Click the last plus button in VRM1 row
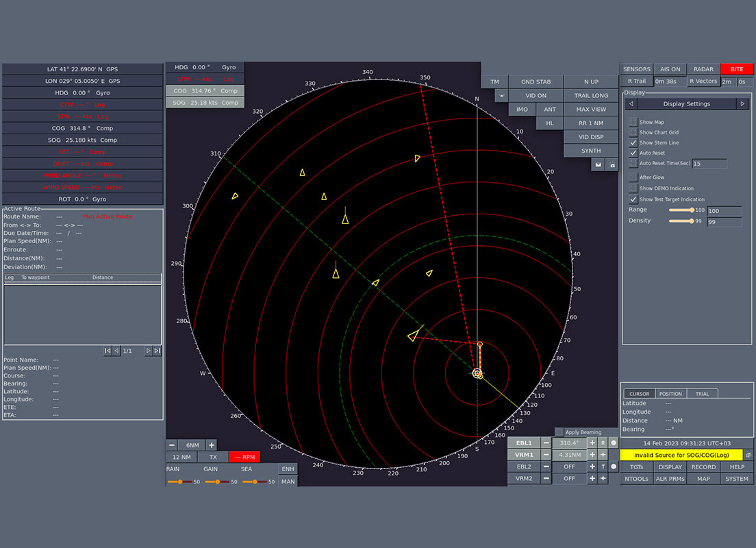The image size is (756, 548). [x=603, y=454]
